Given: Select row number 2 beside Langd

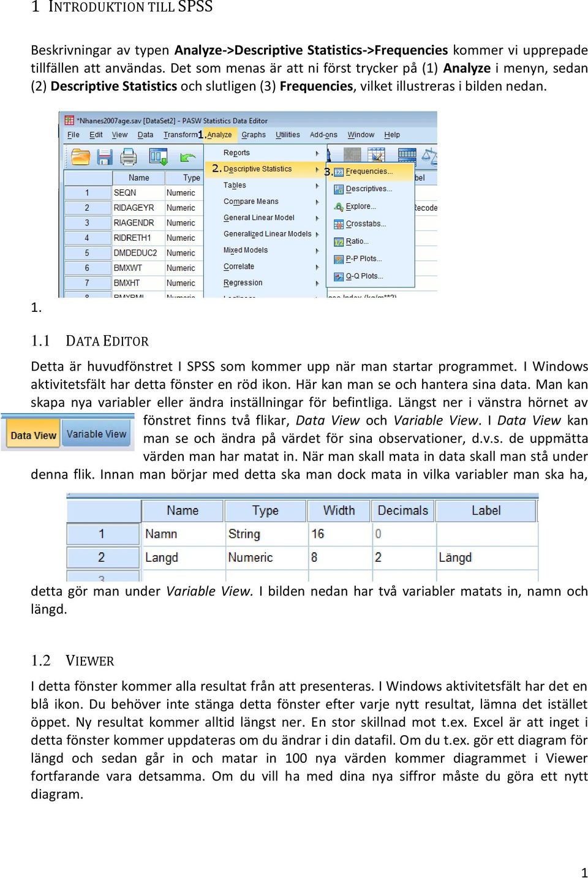Looking at the screenshot, I should pyautogui.click(x=102, y=558).
